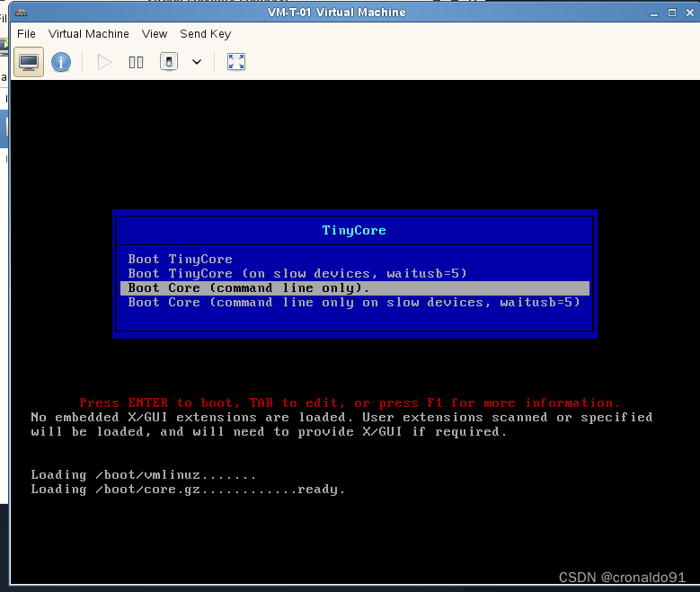Viewport: 700px width, 592px height.
Task: Show the graphical console view
Action: pos(29,62)
